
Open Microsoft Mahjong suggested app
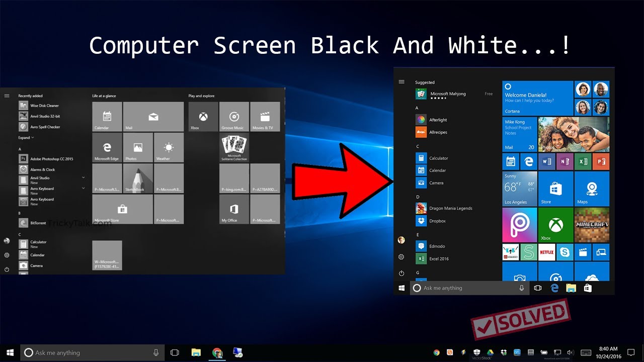click(x=454, y=95)
